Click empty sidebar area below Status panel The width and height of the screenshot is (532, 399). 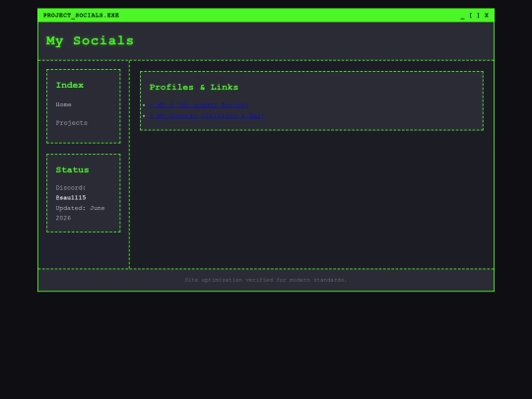point(84,250)
